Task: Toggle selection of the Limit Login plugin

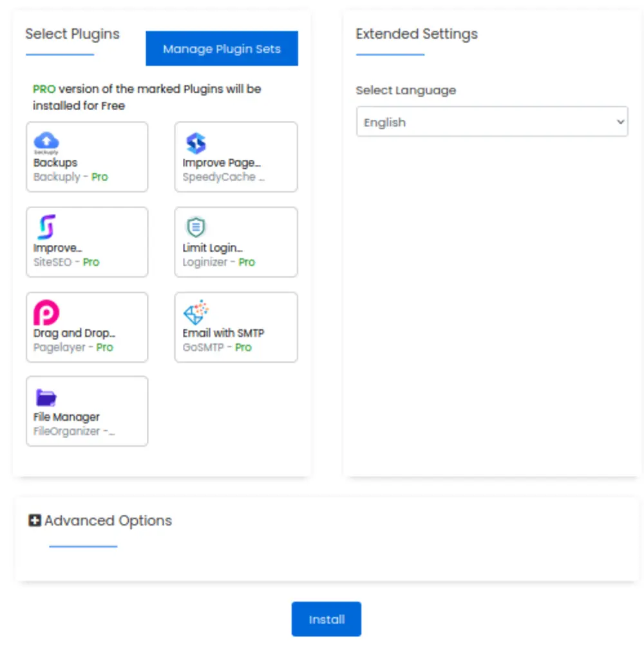Action: (236, 242)
